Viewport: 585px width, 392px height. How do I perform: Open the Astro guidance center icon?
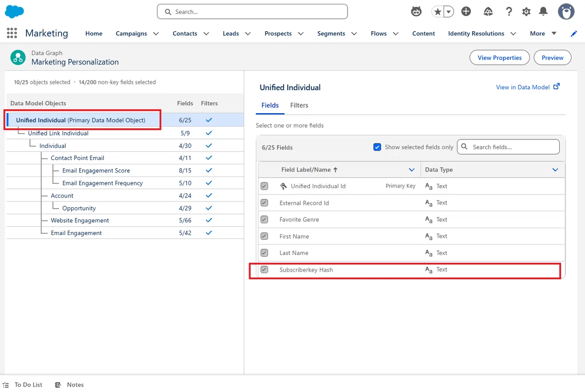pyautogui.click(x=416, y=11)
